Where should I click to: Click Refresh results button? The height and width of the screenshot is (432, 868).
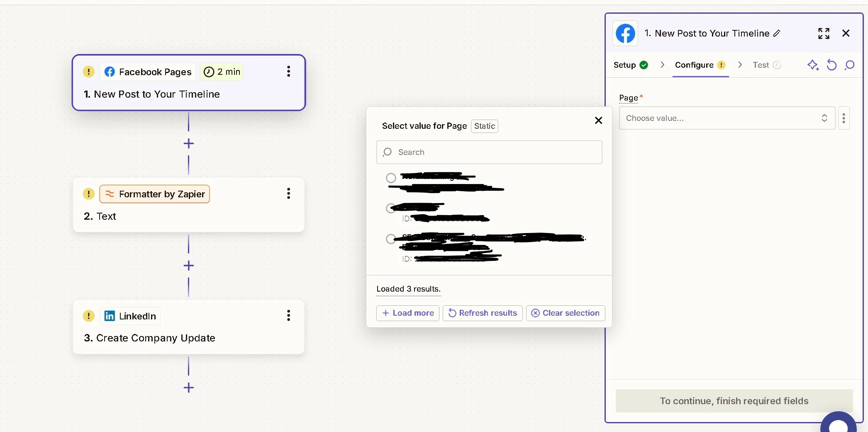pyautogui.click(x=483, y=313)
